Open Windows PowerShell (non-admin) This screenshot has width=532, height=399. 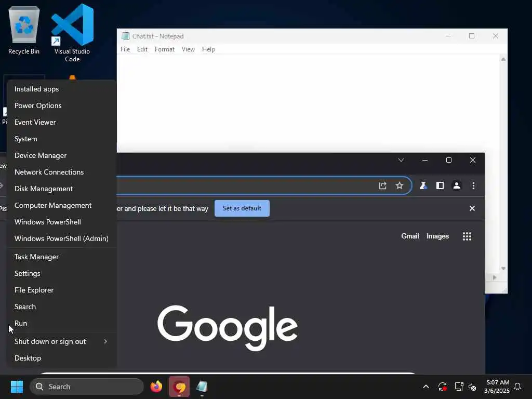pos(62,222)
